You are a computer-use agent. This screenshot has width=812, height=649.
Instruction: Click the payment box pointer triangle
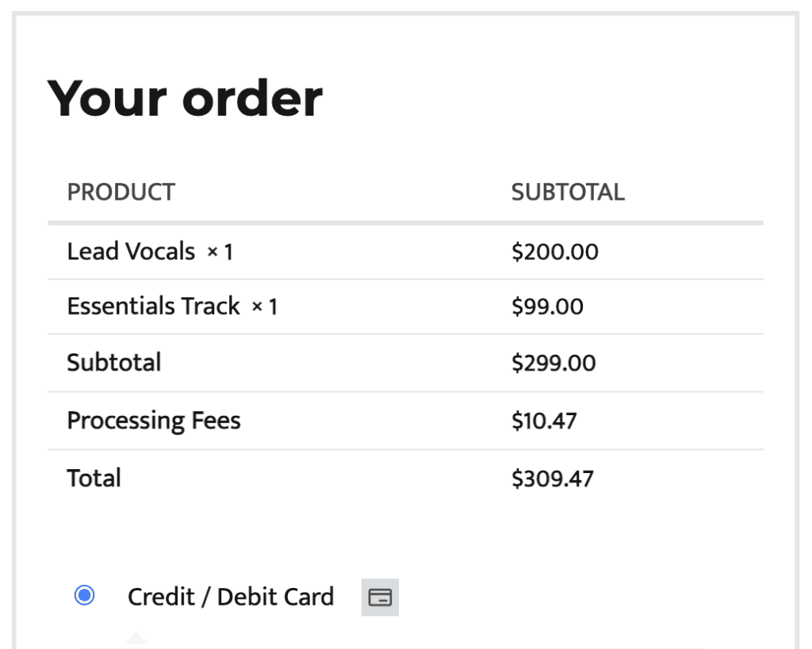tap(136, 639)
